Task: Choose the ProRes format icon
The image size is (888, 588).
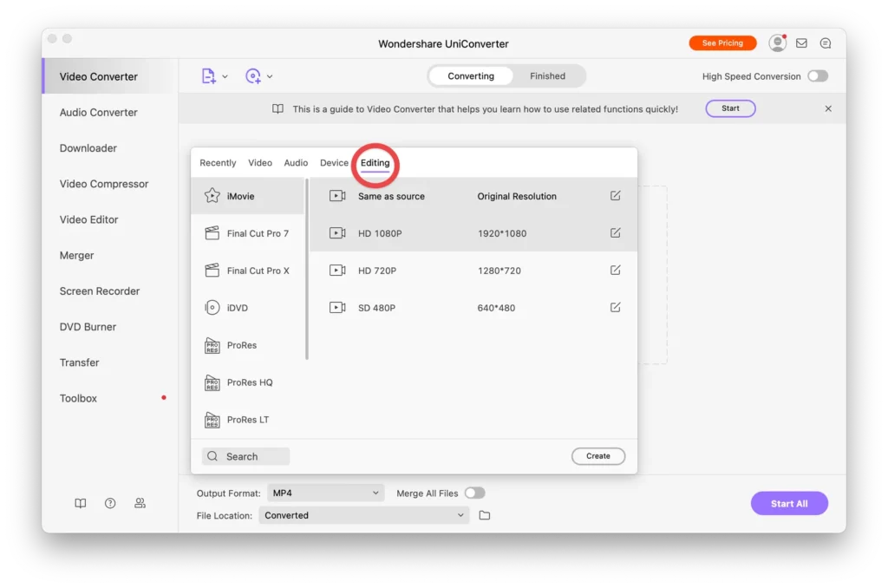Action: tap(212, 345)
